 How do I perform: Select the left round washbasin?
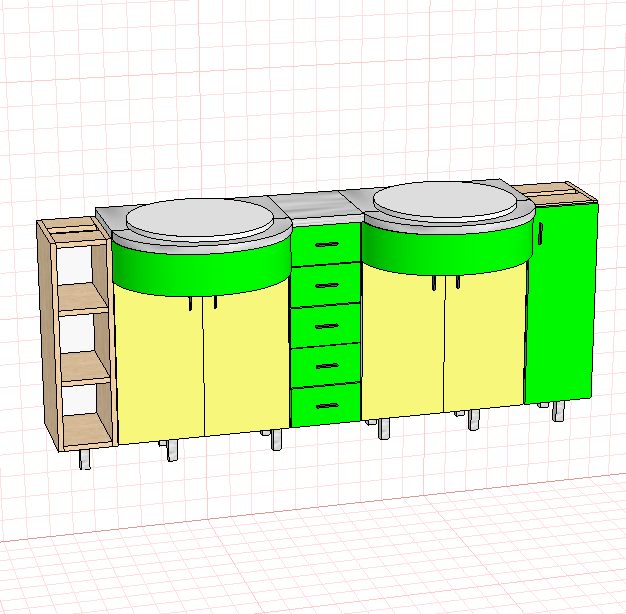[200, 219]
